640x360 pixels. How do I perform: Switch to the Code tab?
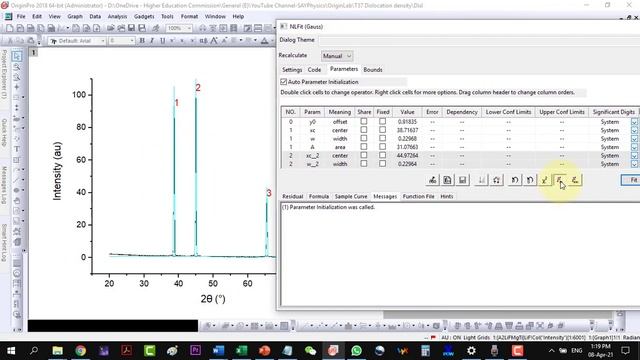[x=314, y=70]
